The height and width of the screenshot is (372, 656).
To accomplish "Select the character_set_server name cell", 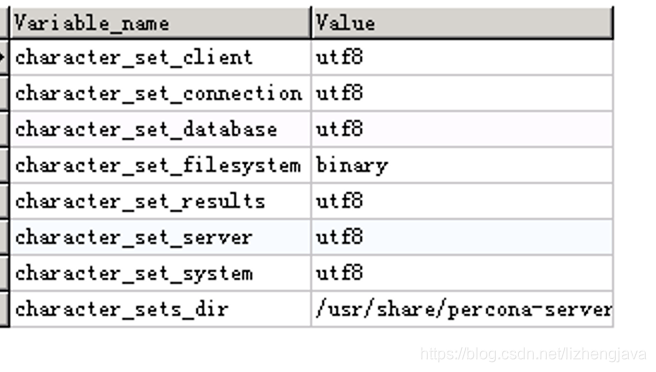I will 160,237.
